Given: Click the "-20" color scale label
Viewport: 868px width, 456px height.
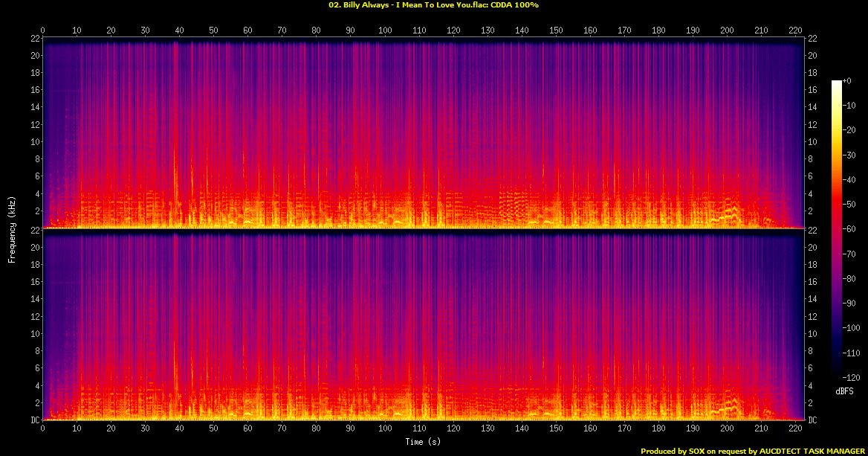Looking at the screenshot, I should 849,130.
